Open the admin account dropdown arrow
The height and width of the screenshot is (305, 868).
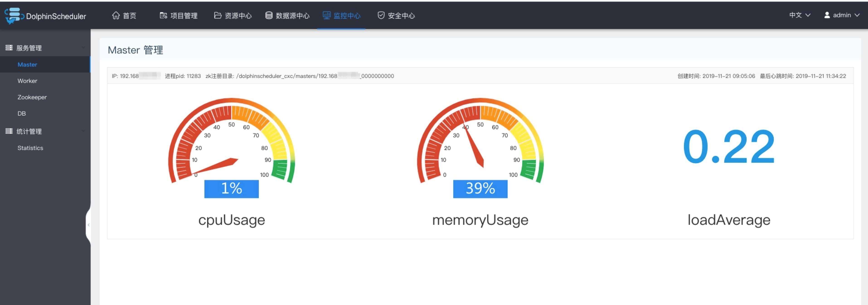[857, 15]
